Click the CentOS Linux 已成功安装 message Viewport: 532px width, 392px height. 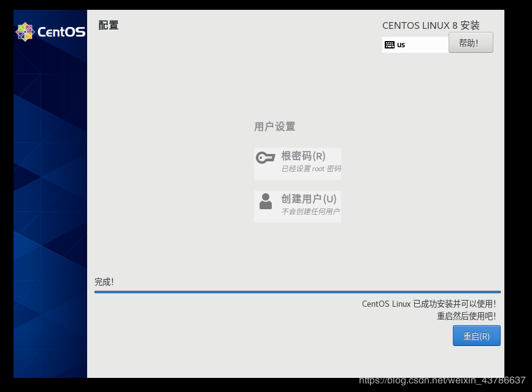click(x=430, y=303)
